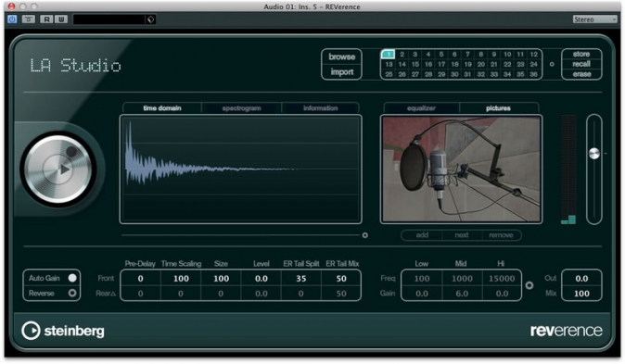Click the bypass effect icon beside power
The image size is (625, 364).
point(29,19)
